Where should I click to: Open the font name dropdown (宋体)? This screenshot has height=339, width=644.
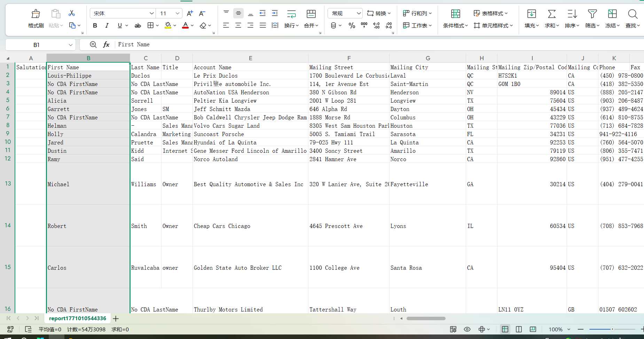coord(151,13)
